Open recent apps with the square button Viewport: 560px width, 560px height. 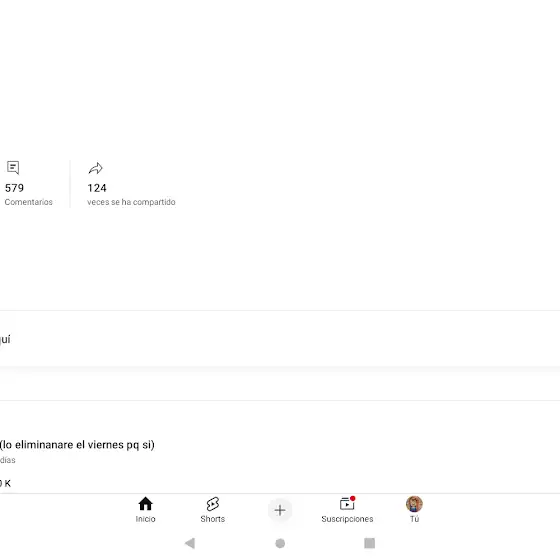[x=370, y=543]
